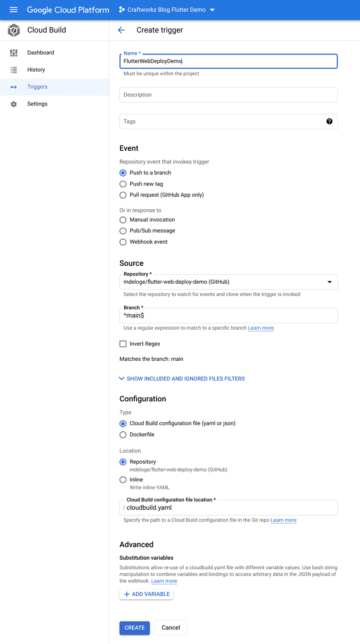Open the History page in the sidebar
360x644 pixels.
pos(36,69)
